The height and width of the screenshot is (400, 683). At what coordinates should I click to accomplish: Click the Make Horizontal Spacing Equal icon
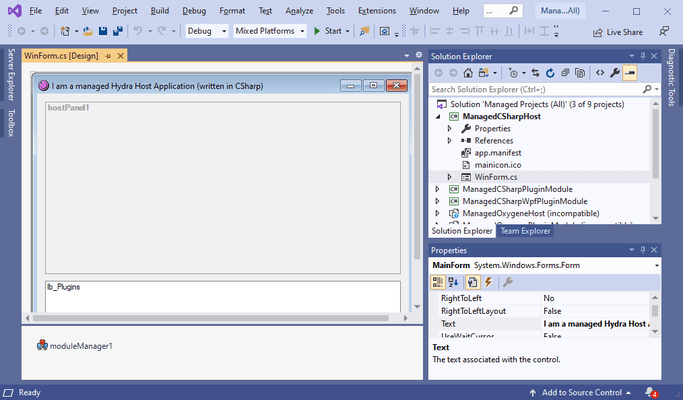click(x=529, y=31)
